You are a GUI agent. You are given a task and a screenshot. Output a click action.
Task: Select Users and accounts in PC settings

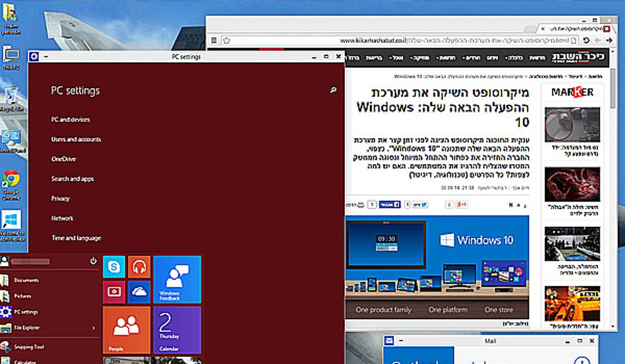click(x=76, y=139)
